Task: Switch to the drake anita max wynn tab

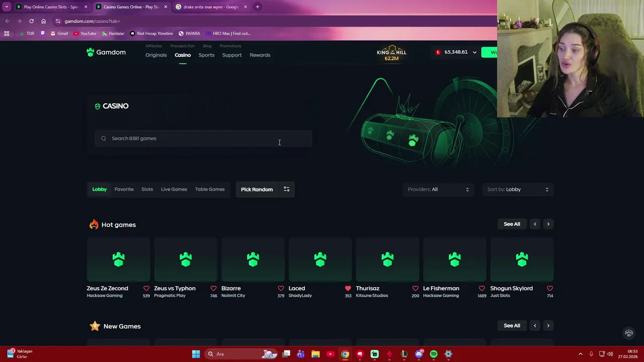Action: click(x=211, y=7)
